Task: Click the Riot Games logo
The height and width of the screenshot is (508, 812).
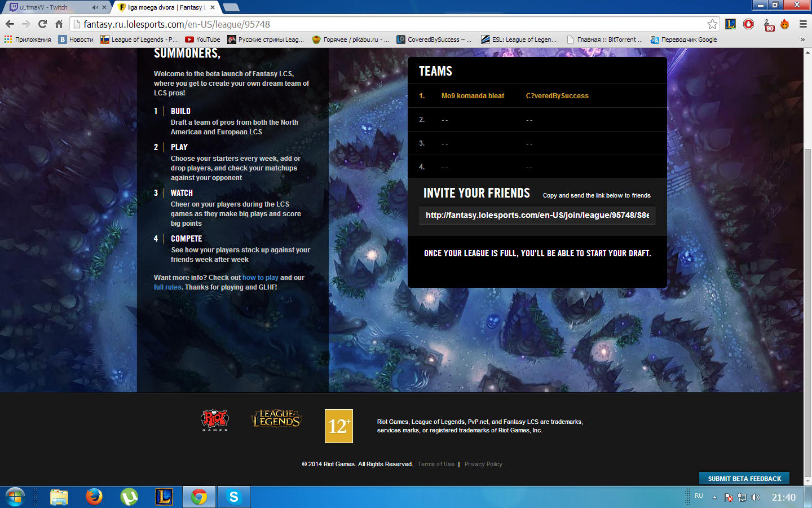Action: tap(215, 421)
